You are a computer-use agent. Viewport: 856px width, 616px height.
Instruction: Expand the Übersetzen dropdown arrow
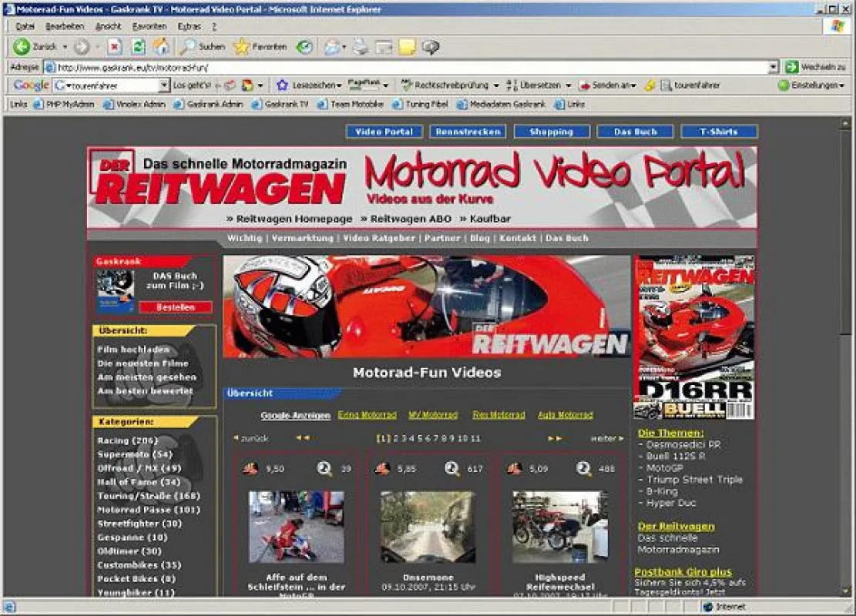pos(569,85)
